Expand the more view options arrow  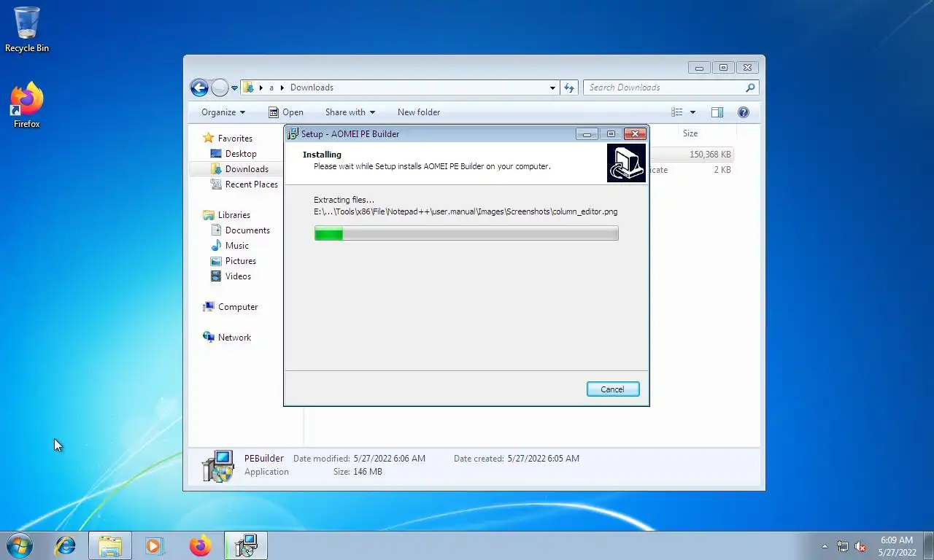[x=692, y=112]
